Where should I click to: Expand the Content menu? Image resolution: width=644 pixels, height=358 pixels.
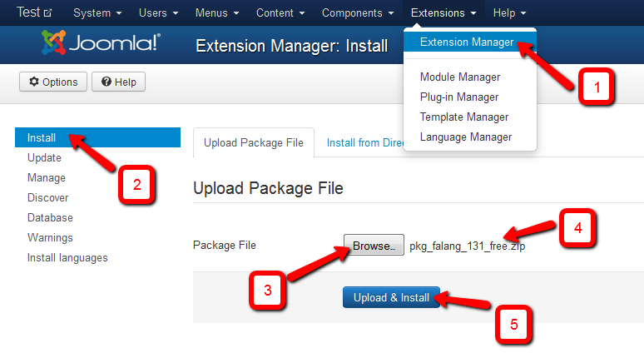coord(280,12)
